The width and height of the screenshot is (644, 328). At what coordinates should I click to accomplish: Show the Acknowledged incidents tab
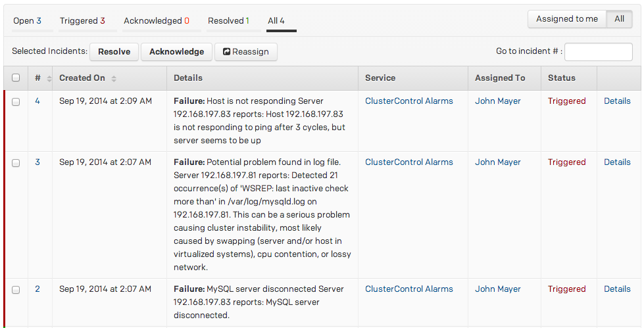click(x=156, y=21)
